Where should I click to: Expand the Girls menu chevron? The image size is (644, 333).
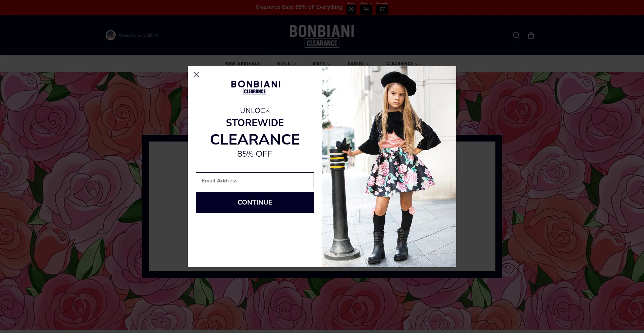[x=294, y=64]
